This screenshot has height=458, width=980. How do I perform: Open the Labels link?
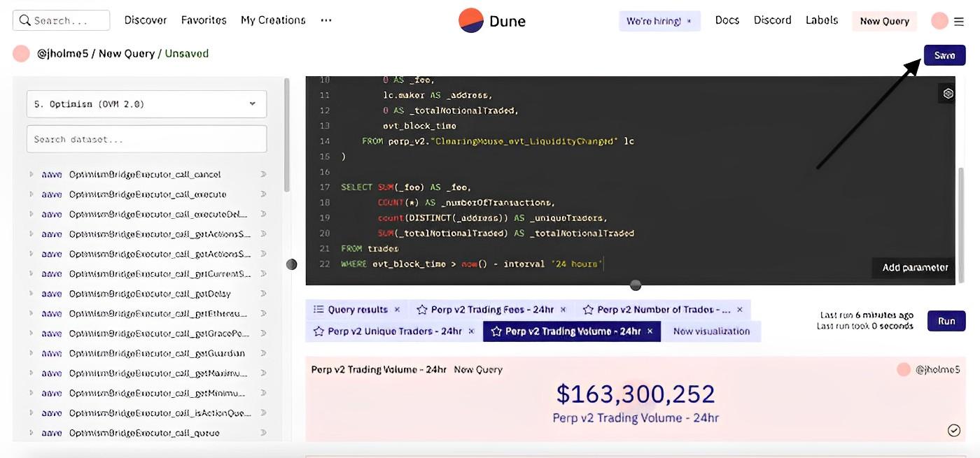click(x=822, y=20)
